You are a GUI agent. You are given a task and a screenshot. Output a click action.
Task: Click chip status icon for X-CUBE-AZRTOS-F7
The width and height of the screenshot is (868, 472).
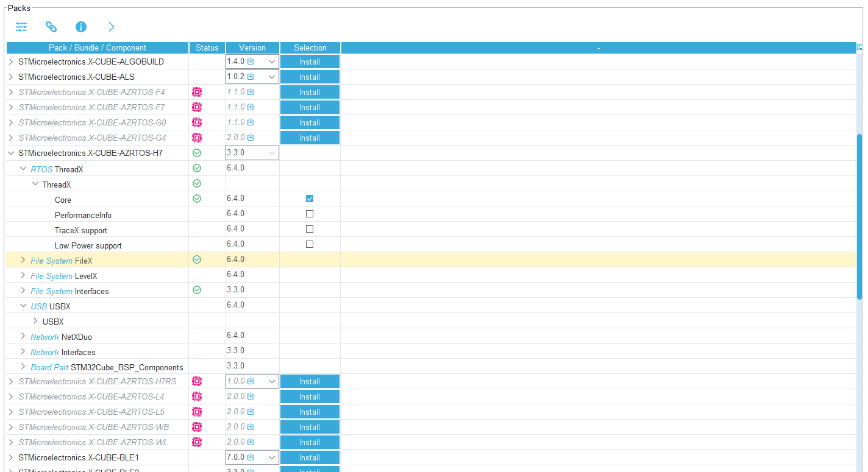[x=196, y=107]
